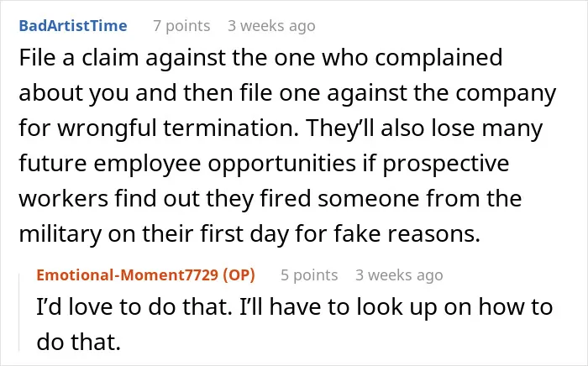Click the word "complained" in the first line
This screenshot has width=588, height=366.
click(x=438, y=59)
